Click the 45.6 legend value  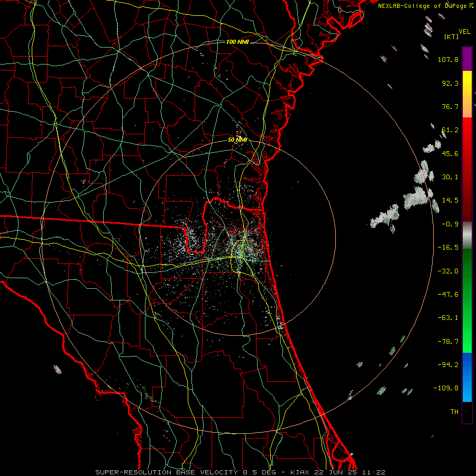(450, 153)
